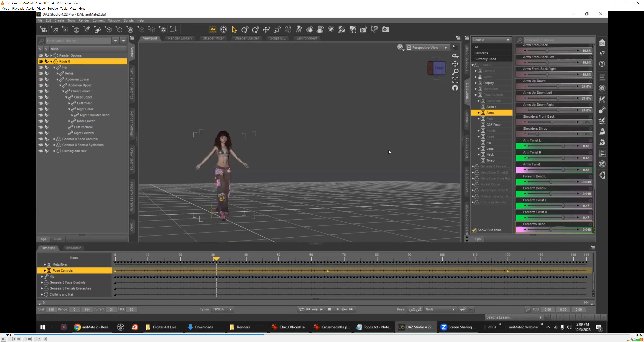Click the Create New Distant Light icon
Image resolution: width=644 pixels, height=342 pixels.
(55, 29)
